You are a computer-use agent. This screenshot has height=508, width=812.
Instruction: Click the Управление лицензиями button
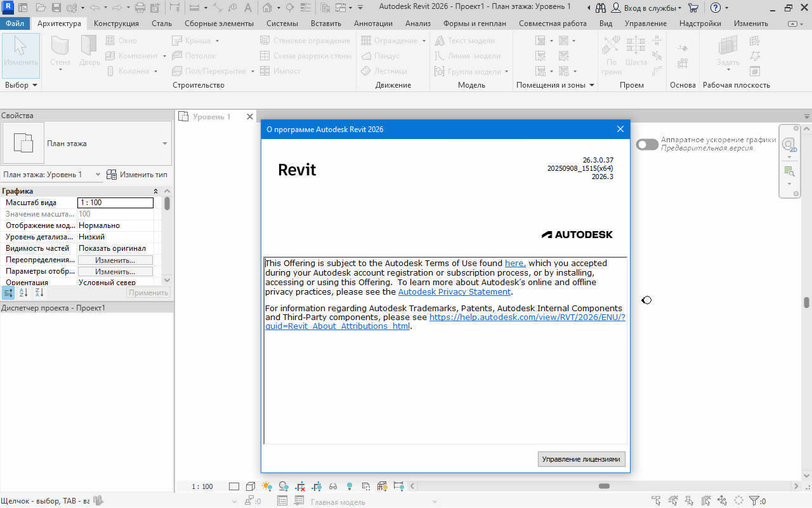[581, 459]
